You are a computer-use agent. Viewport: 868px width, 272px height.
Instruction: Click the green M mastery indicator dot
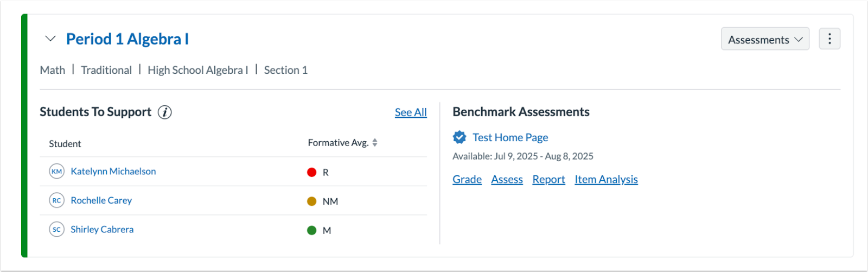[311, 230]
